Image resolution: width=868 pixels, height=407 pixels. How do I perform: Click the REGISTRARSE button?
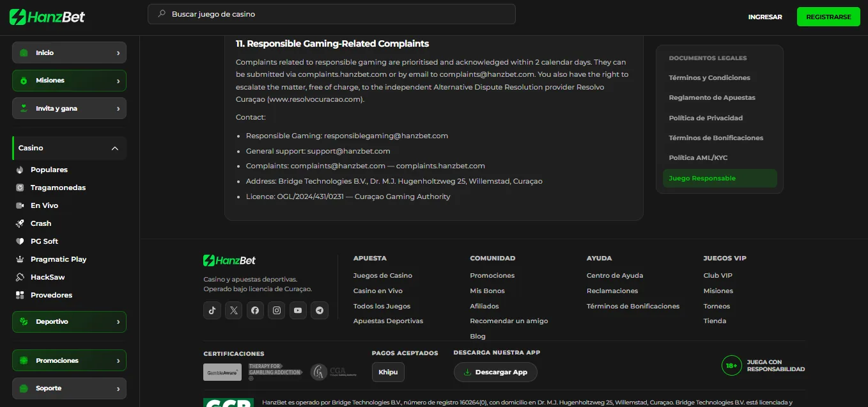[x=828, y=17]
